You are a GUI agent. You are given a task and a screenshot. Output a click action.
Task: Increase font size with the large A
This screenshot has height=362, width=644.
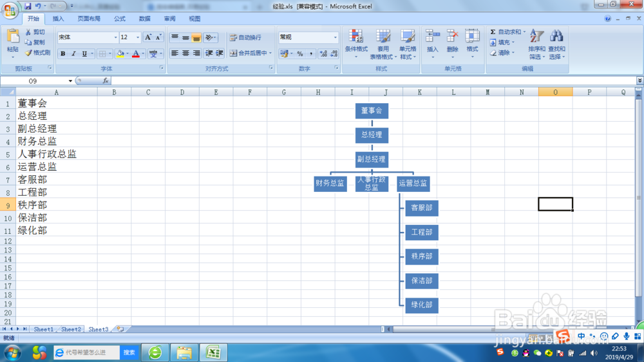[x=148, y=37]
